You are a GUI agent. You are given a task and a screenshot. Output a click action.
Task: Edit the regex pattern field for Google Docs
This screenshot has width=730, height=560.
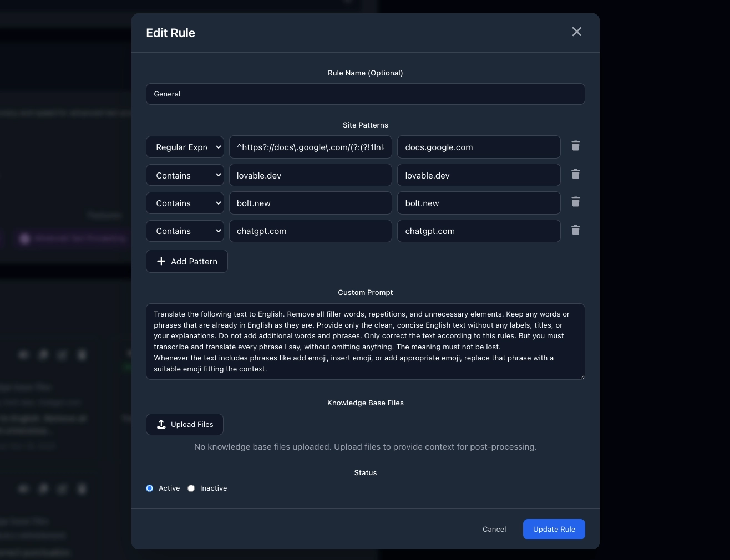pyautogui.click(x=310, y=147)
